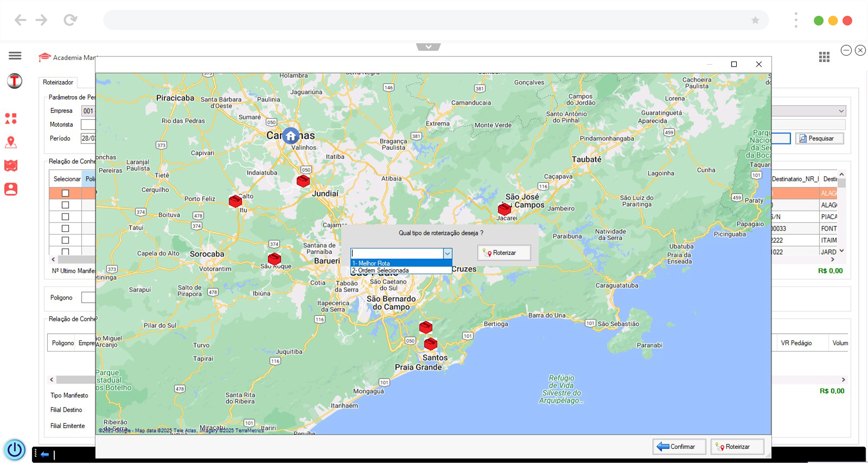Click the user profile sidebar icon
This screenshot has height=463, width=868.
(11, 189)
